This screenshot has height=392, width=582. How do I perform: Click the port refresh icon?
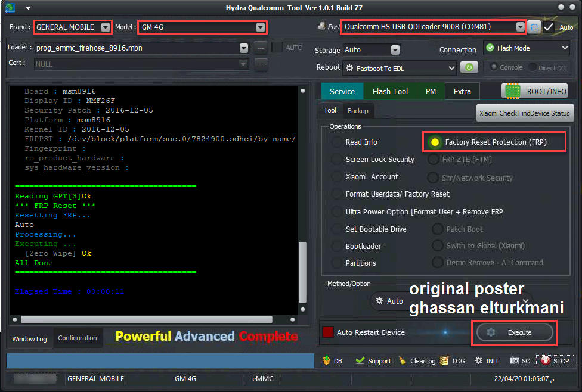[x=534, y=27]
